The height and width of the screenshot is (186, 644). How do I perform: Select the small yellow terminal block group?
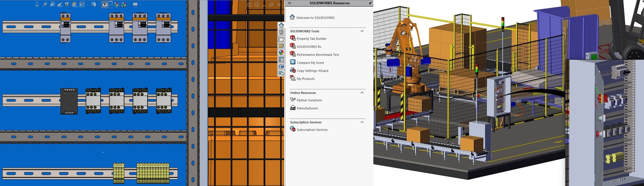click(119, 173)
